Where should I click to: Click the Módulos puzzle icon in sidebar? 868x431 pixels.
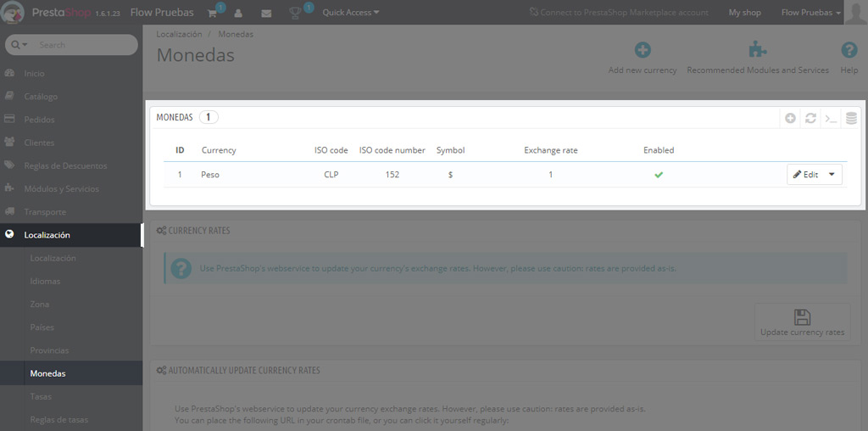pyautogui.click(x=8, y=188)
